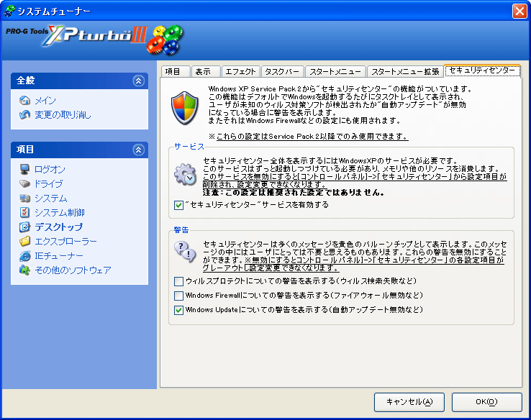Select the スタートメニュー拡張 tab

pyautogui.click(x=405, y=72)
